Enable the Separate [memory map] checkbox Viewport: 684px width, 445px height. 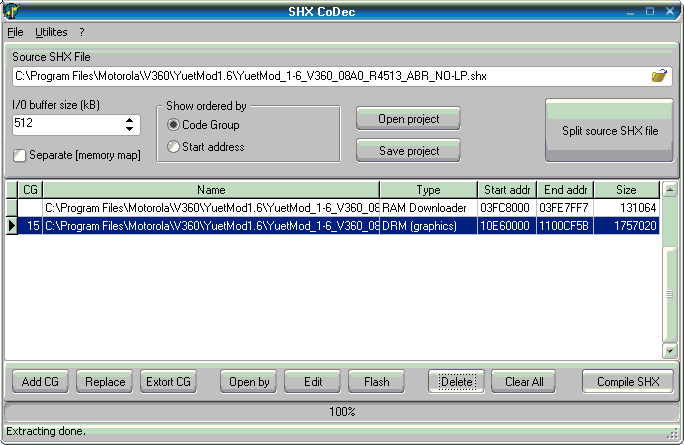tap(21, 155)
